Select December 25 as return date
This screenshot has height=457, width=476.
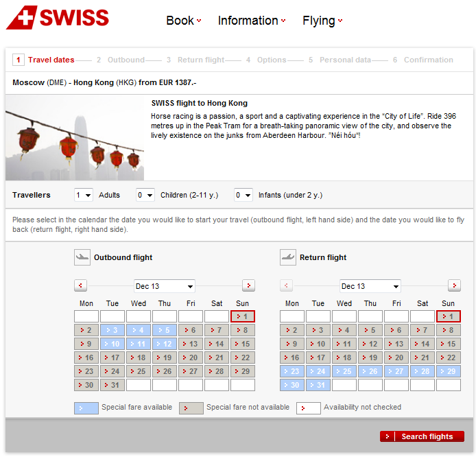[344, 371]
